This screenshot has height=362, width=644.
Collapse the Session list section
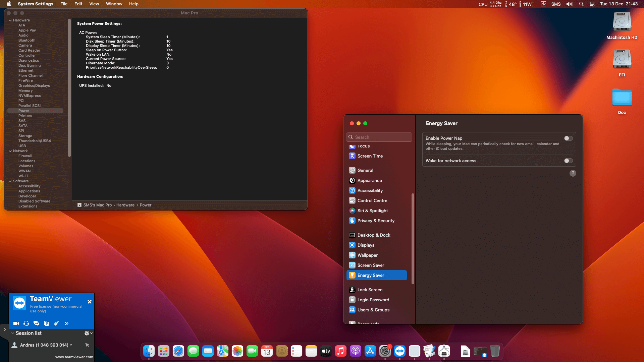(x=12, y=333)
